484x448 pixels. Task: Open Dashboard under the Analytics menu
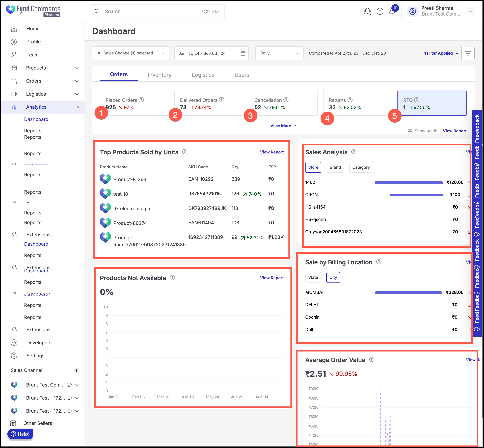36,119
